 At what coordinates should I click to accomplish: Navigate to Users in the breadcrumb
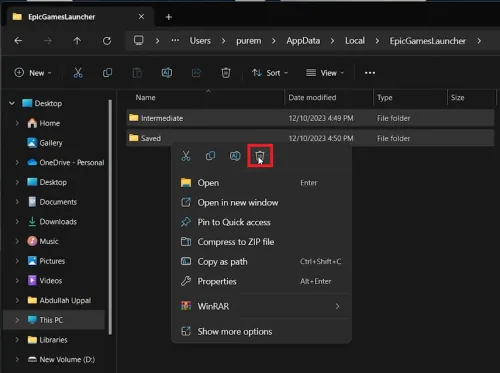[200, 41]
